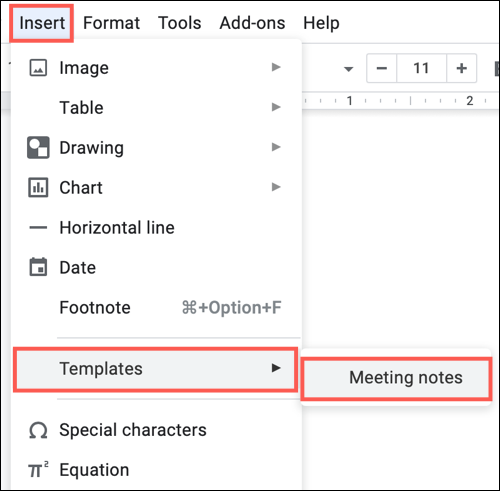Click the Footnote shortcut ⌘+Option+F text
Viewport: 500px width, 491px height.
pyautogui.click(x=232, y=308)
